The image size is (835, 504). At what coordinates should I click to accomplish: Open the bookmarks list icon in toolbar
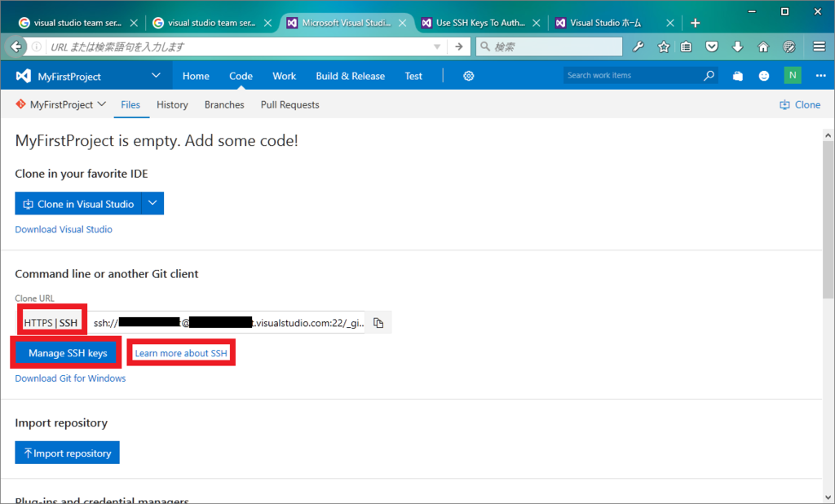click(687, 46)
